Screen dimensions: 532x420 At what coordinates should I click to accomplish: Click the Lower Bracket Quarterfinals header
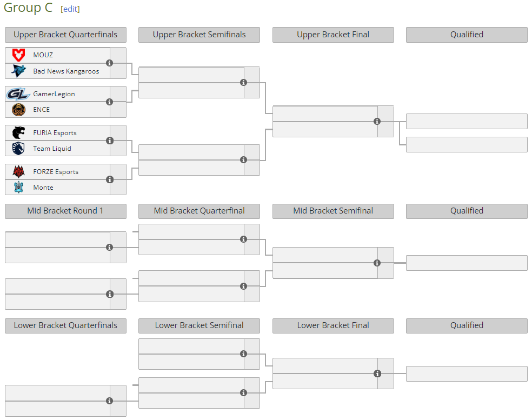tap(65, 325)
